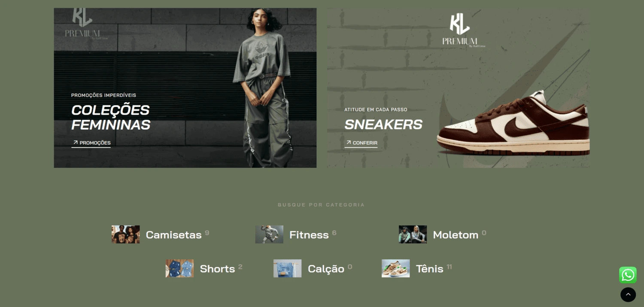Go to the Camisetas category
Image resolution: width=644 pixels, height=307 pixels.
point(173,235)
